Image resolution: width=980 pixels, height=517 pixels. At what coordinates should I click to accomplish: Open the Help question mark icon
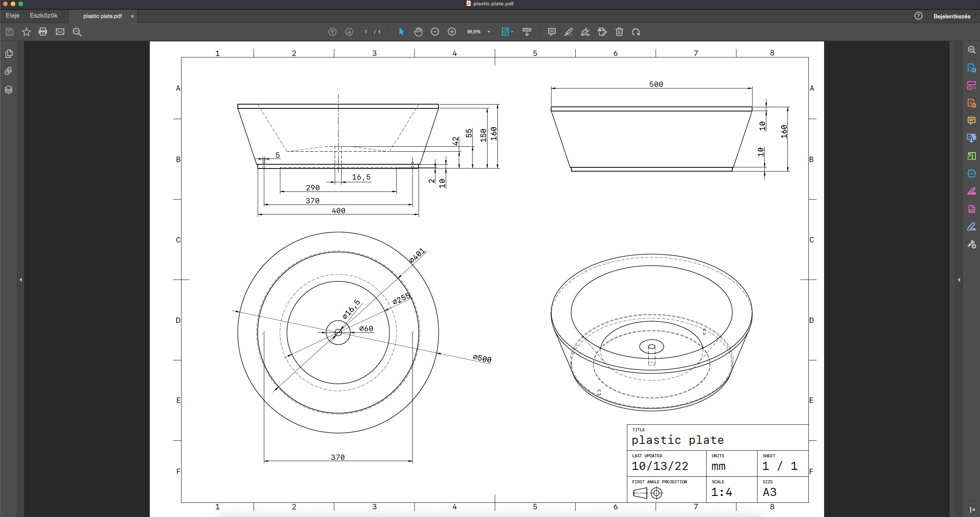coord(918,16)
